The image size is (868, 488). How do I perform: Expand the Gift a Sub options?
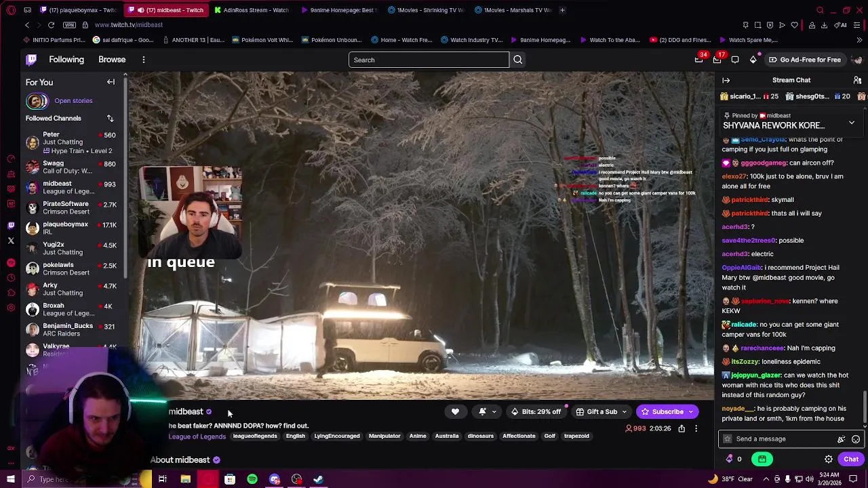pos(601,411)
